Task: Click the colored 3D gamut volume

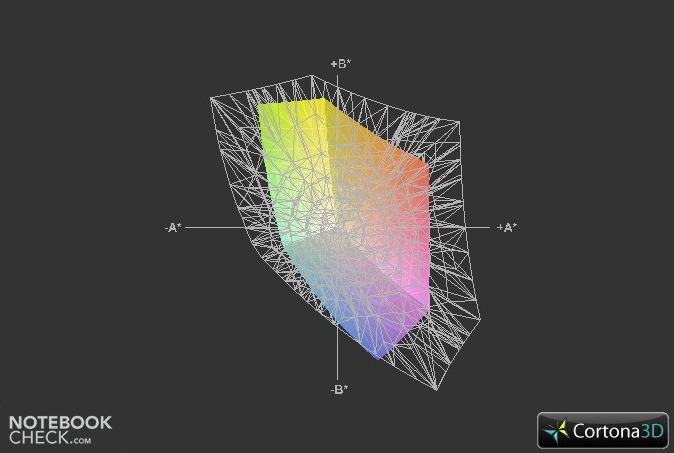Action: click(344, 228)
